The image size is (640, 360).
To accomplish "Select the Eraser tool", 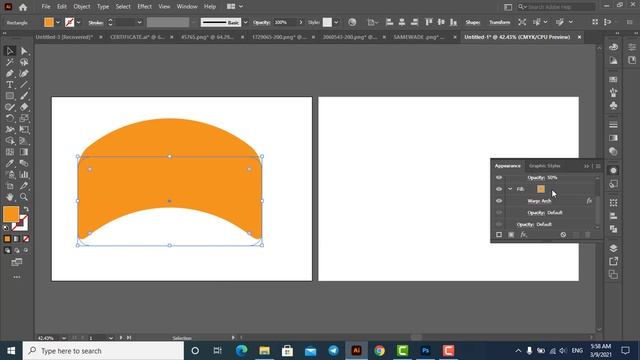I will [x=24, y=107].
